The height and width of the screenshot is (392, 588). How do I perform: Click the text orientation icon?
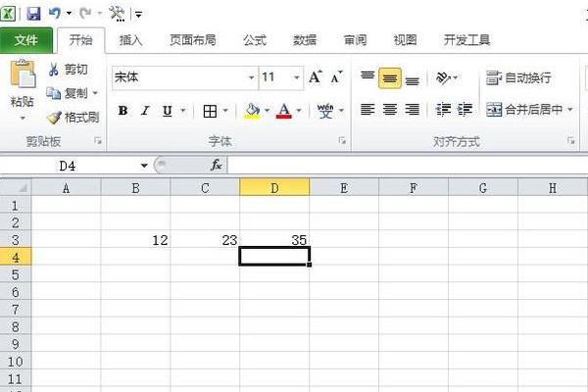click(443, 77)
